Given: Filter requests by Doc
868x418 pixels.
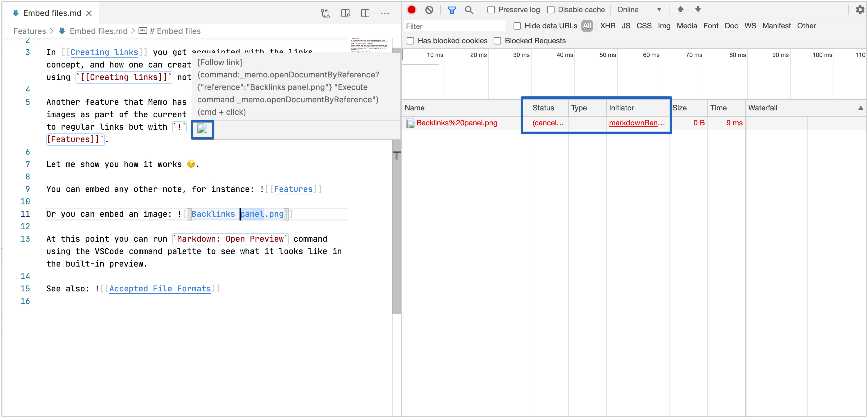Looking at the screenshot, I should [731, 26].
